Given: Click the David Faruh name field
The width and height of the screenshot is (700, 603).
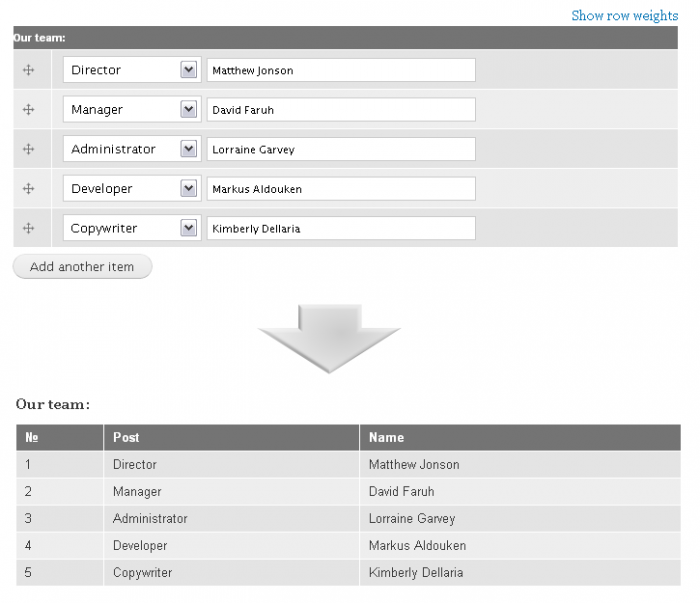Looking at the screenshot, I should (x=341, y=110).
